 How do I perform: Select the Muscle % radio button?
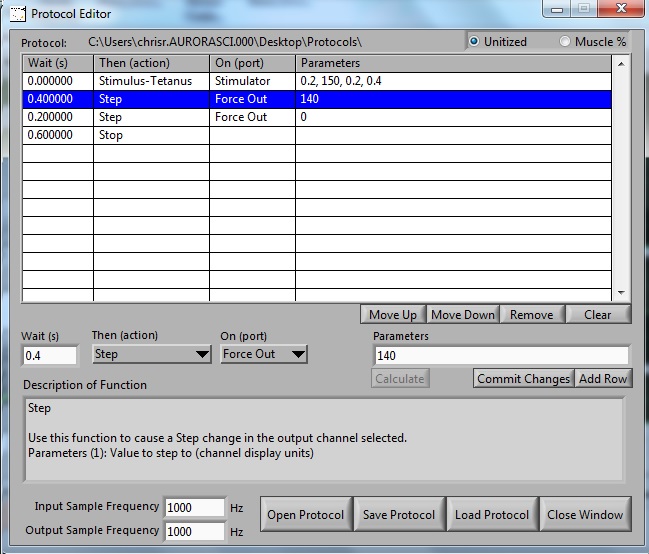tap(565, 41)
